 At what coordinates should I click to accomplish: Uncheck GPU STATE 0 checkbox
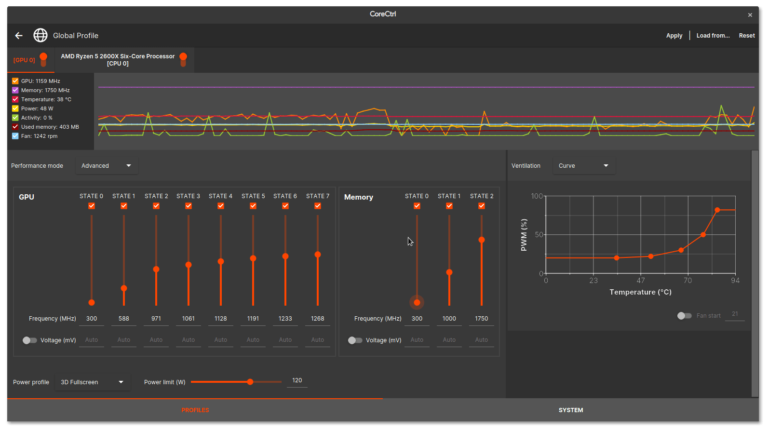click(91, 206)
